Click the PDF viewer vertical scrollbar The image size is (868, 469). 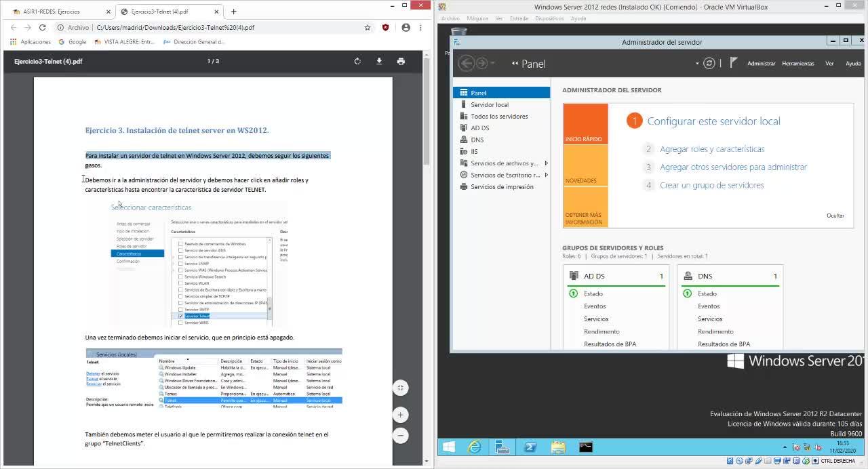coord(427,112)
